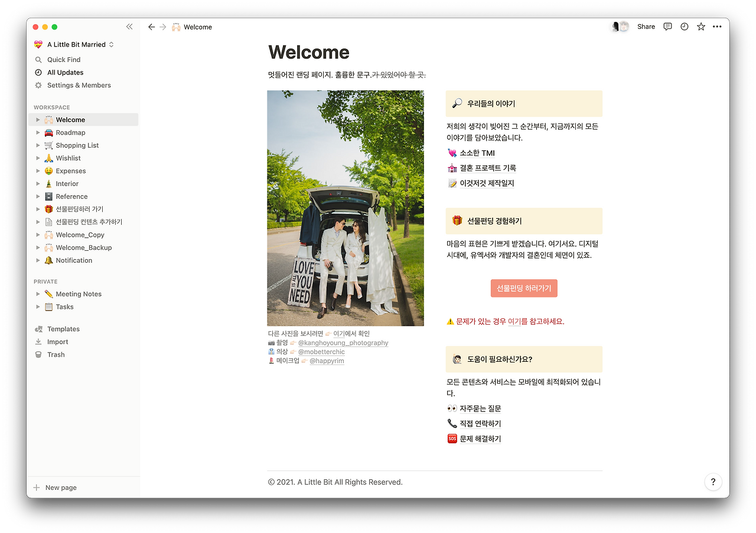Favorite this page with the star icon

(700, 27)
